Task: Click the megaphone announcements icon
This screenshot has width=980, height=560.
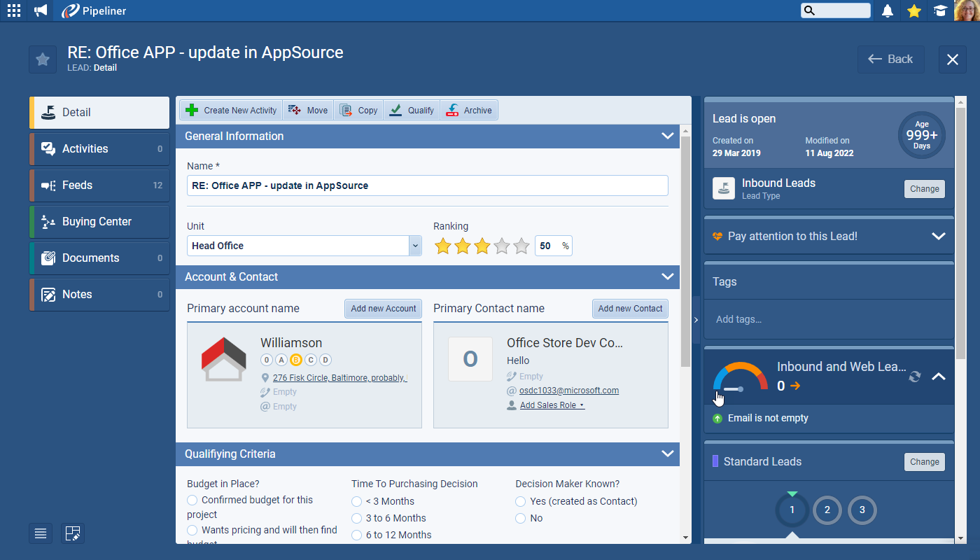Action: coord(41,10)
